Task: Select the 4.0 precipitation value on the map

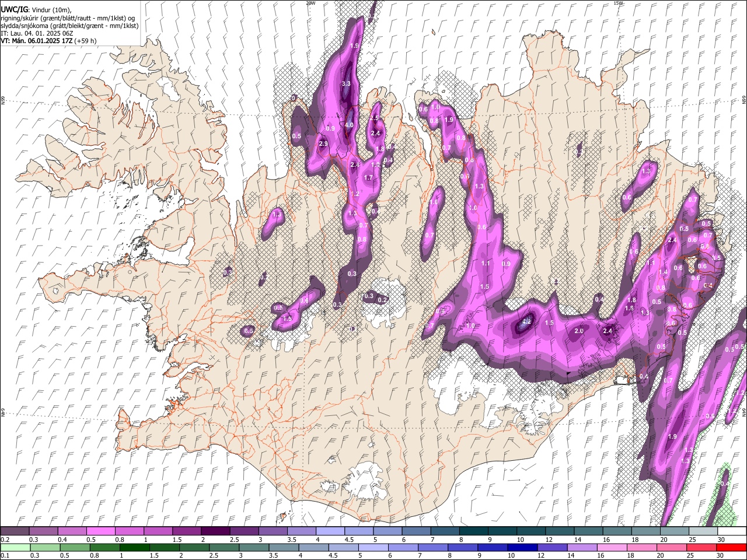Action: click(349, 125)
